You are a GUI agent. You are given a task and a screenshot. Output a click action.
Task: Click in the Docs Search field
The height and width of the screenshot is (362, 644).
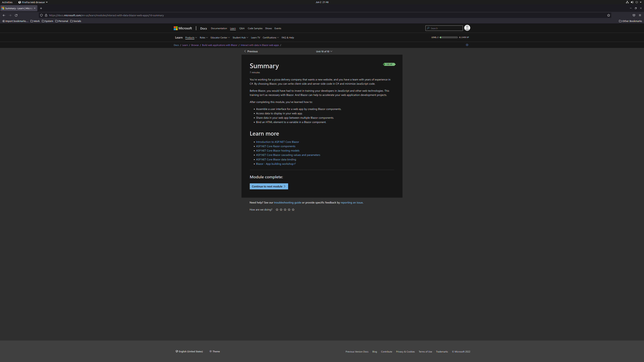[444, 28]
